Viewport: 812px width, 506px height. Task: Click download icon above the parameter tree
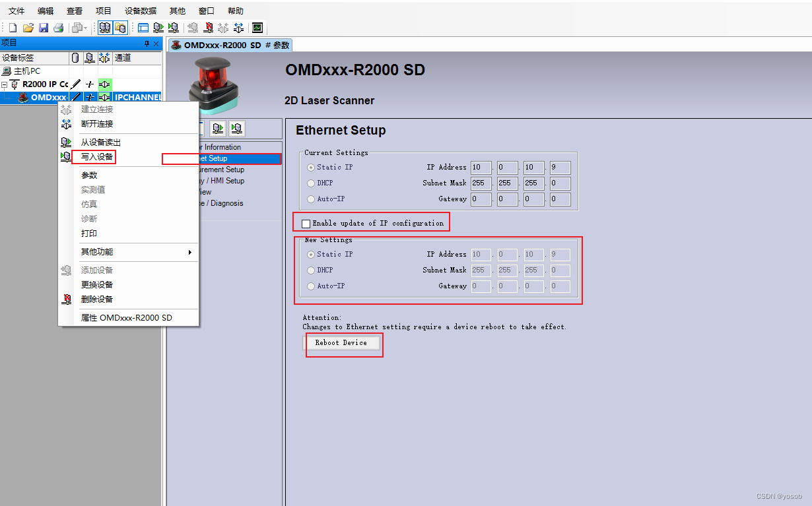pos(237,128)
